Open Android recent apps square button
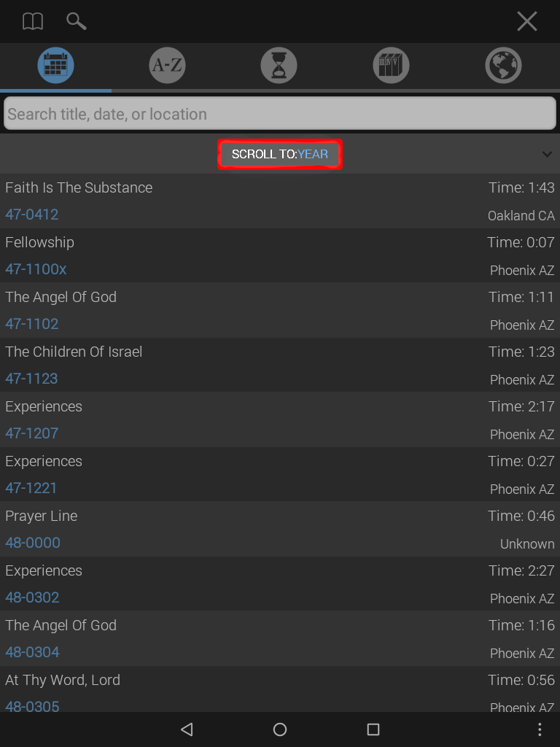The width and height of the screenshot is (560, 747). click(373, 729)
